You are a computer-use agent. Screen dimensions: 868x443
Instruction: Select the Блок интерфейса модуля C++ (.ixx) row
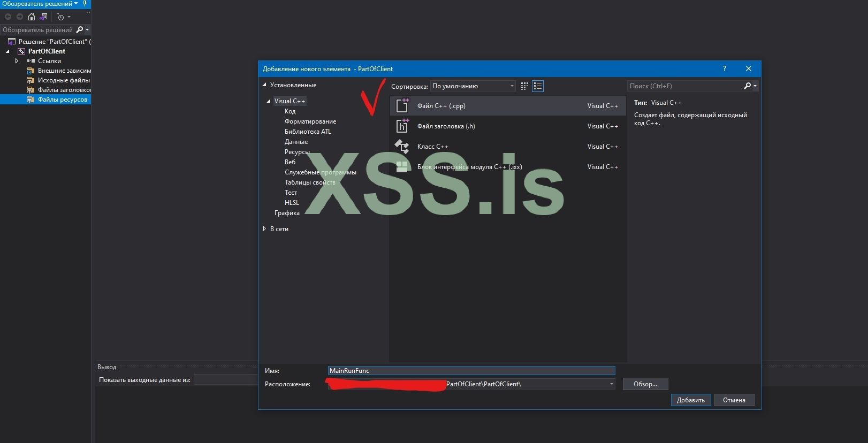point(508,167)
